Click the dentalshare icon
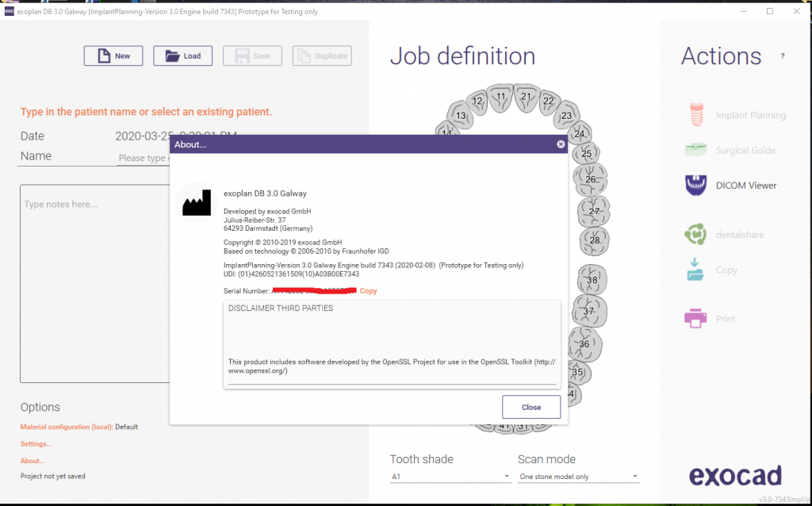Screen dimensions: 812x506 [x=695, y=235]
